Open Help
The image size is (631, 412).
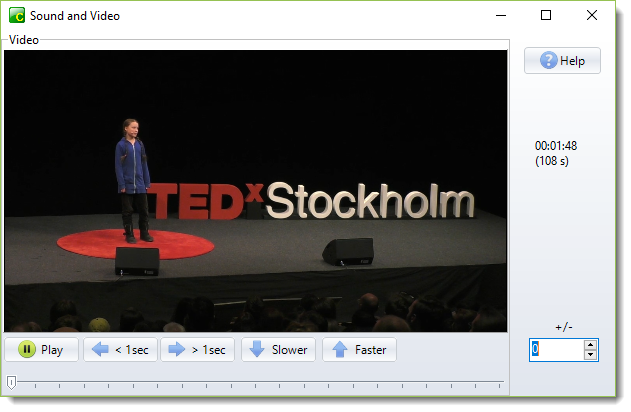pyautogui.click(x=562, y=61)
